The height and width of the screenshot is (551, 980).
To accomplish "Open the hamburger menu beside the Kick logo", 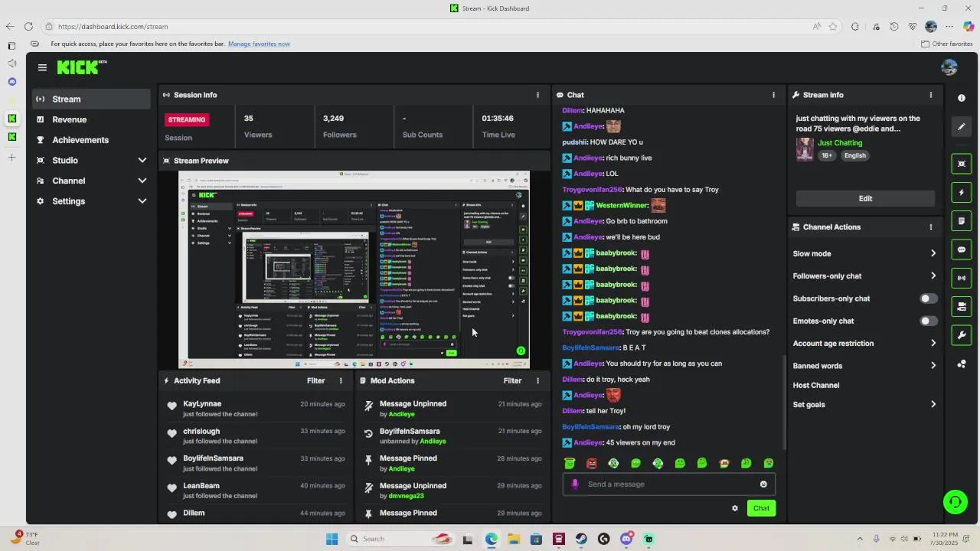I will point(42,67).
